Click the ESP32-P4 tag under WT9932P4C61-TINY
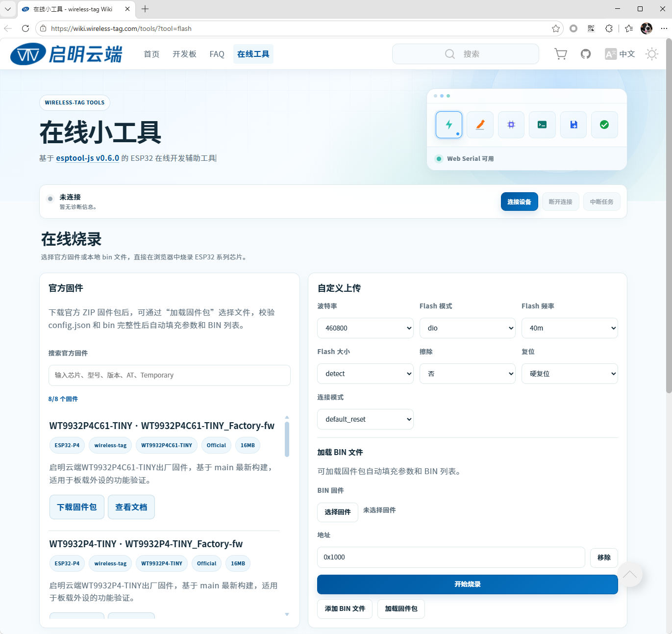The width and height of the screenshot is (672, 634). (67, 445)
